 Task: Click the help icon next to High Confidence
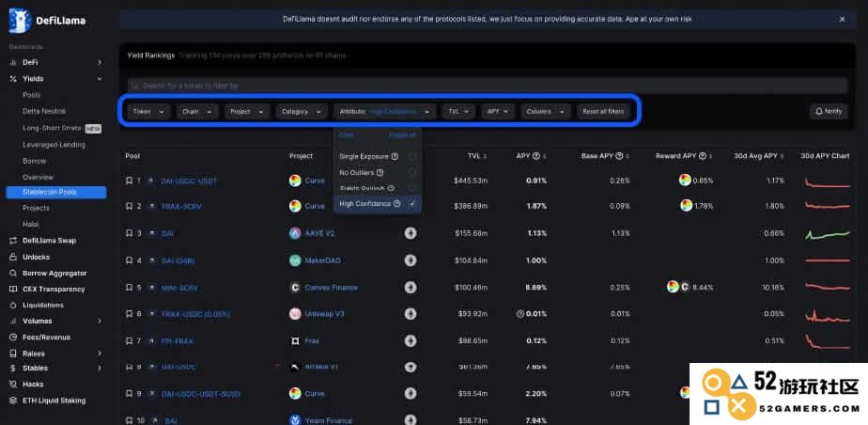pos(396,204)
